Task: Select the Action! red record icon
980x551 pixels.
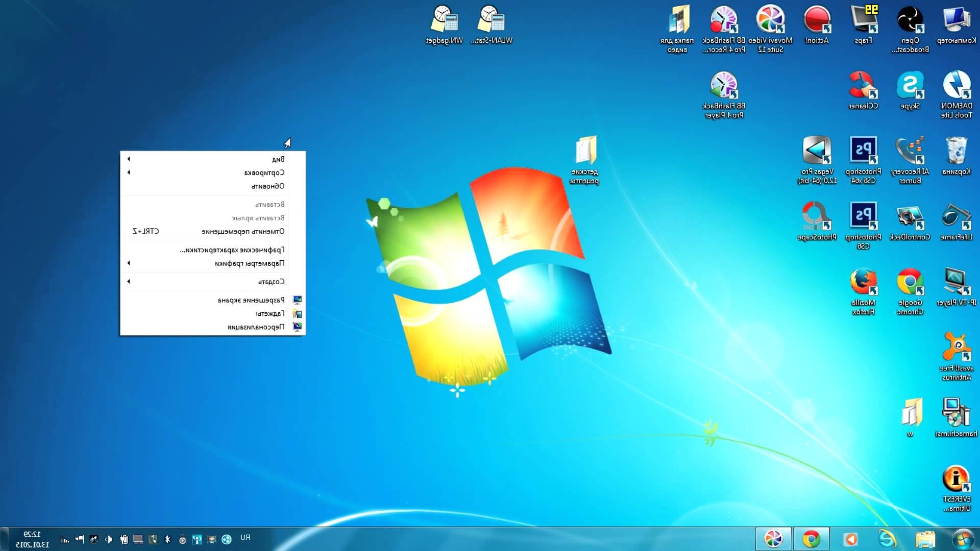Action: [x=817, y=25]
